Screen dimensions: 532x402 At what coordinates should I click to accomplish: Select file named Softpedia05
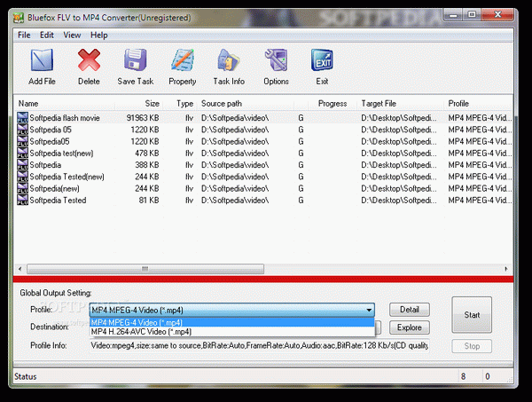click(x=50, y=141)
